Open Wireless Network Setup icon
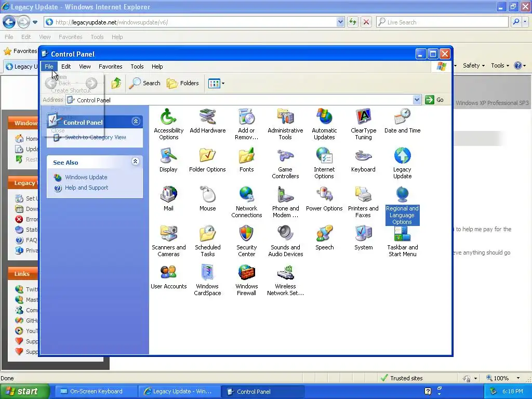The image size is (532, 399). (285, 280)
